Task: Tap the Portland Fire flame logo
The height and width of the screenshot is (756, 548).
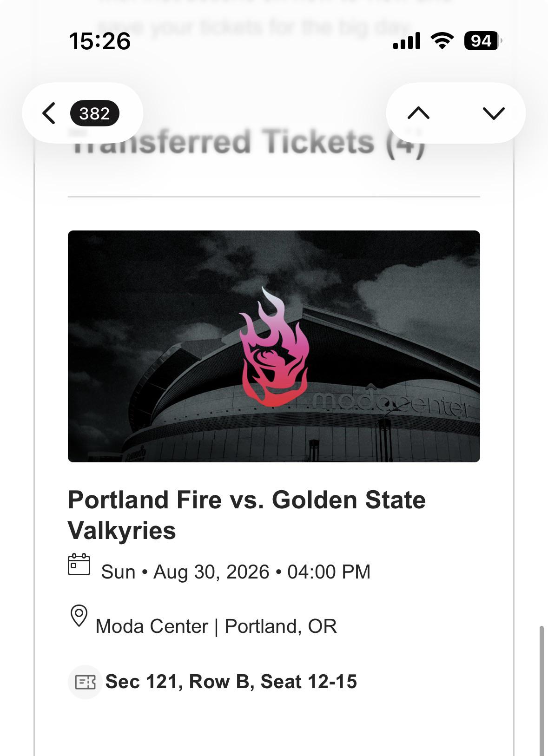Action: click(274, 347)
